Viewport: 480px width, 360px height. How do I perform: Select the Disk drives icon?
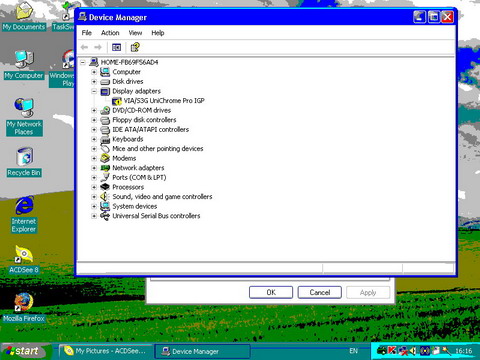click(105, 82)
